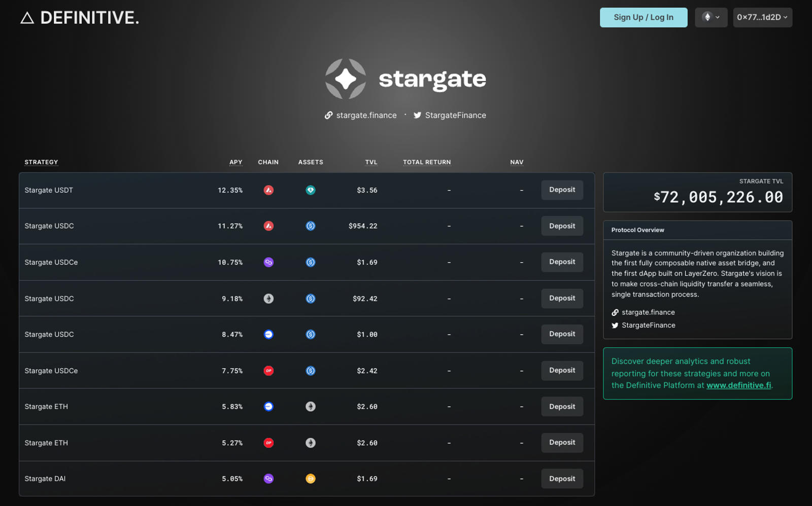Viewport: 812px width, 506px height.
Task: Deposit into Stargate USDC at 8.47% APY
Action: [x=562, y=334]
